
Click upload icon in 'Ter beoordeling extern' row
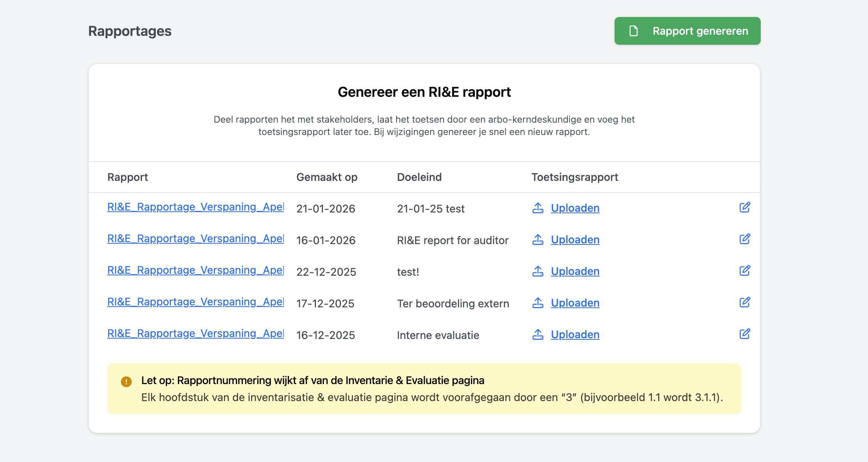point(538,303)
